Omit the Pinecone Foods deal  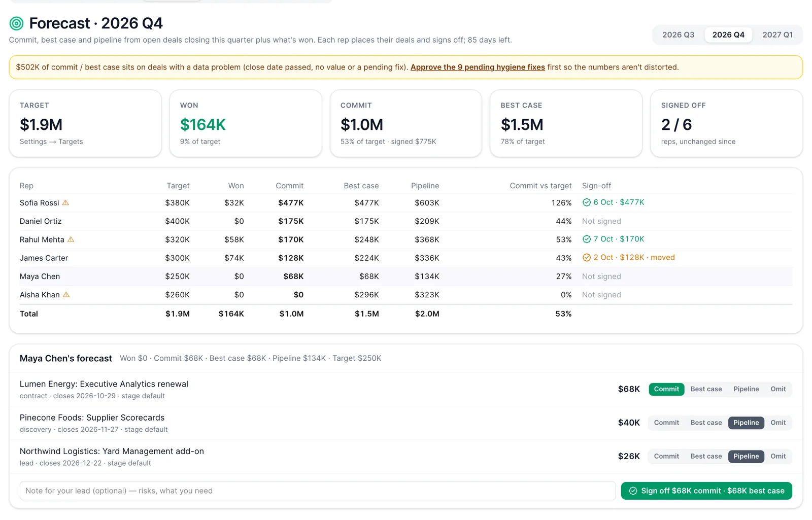(x=778, y=423)
